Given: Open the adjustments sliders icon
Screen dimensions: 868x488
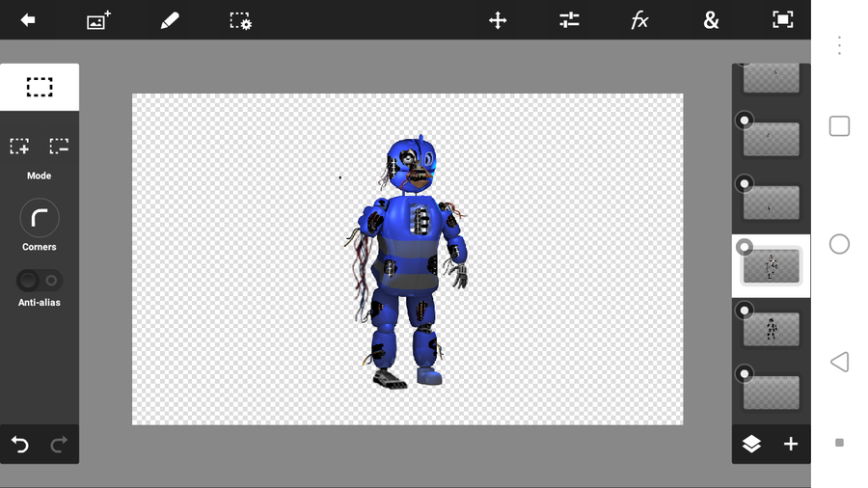Looking at the screenshot, I should pyautogui.click(x=569, y=20).
